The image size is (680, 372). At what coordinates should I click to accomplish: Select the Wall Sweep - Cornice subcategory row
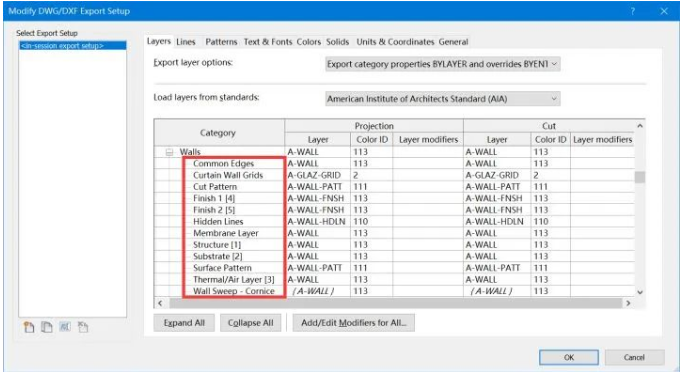coord(394,291)
